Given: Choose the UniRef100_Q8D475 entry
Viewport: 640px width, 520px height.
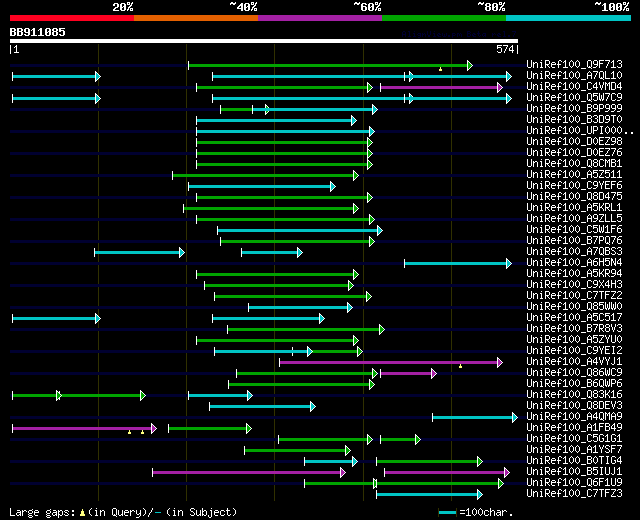Looking at the screenshot, I should (x=574, y=196).
